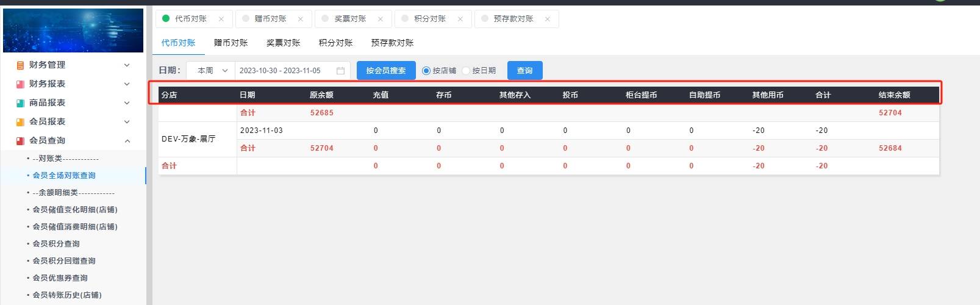The height and width of the screenshot is (305, 980).
Task: Expand the 财务管理 menu chevron
Action: 127,65
